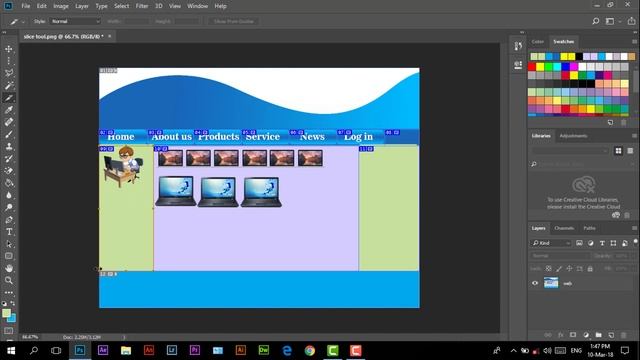Open the Image menu
The image size is (640, 360).
[x=61, y=6]
